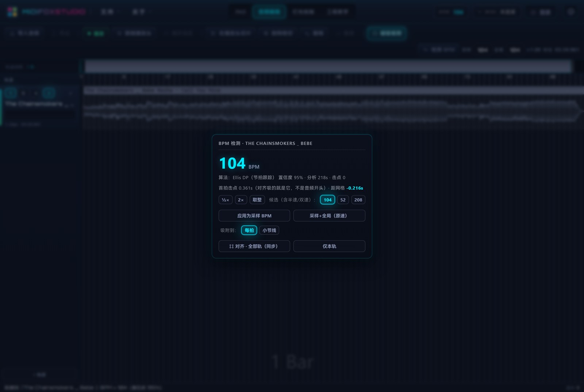This screenshot has height=392, width=584.
Task: Click the algorithm text Ellis DP（节拍跟踪）
Action: tap(254, 178)
